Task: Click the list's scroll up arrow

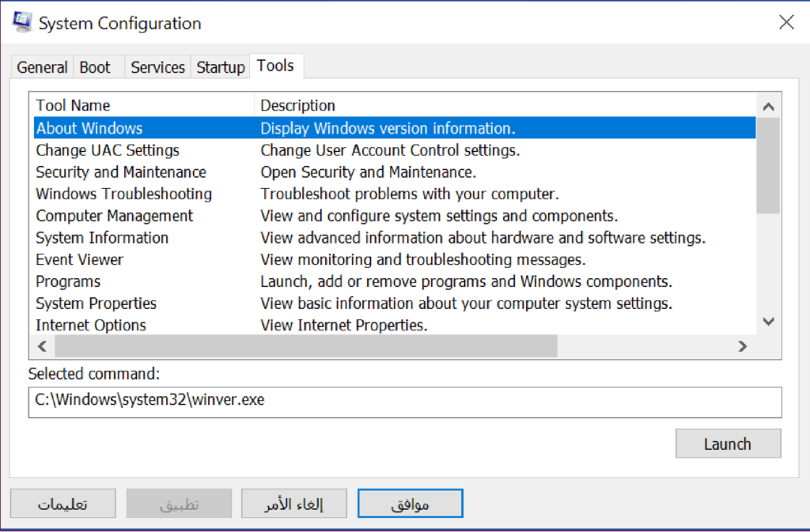Action: coord(769,106)
